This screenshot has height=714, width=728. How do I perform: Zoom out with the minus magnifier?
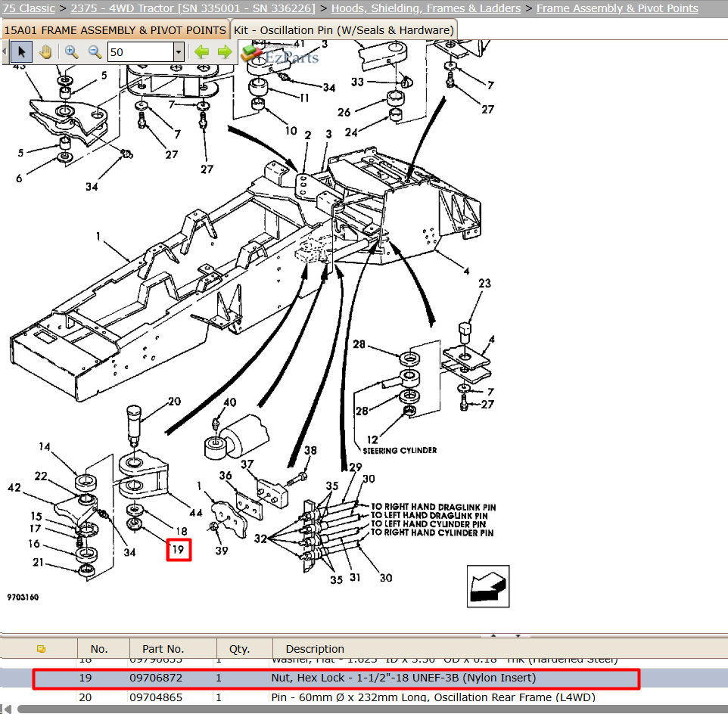95,51
